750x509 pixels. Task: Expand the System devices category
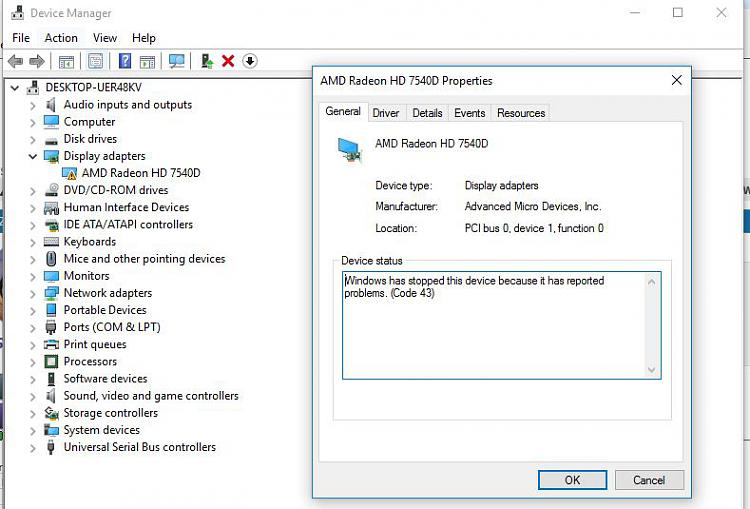[x=33, y=431]
